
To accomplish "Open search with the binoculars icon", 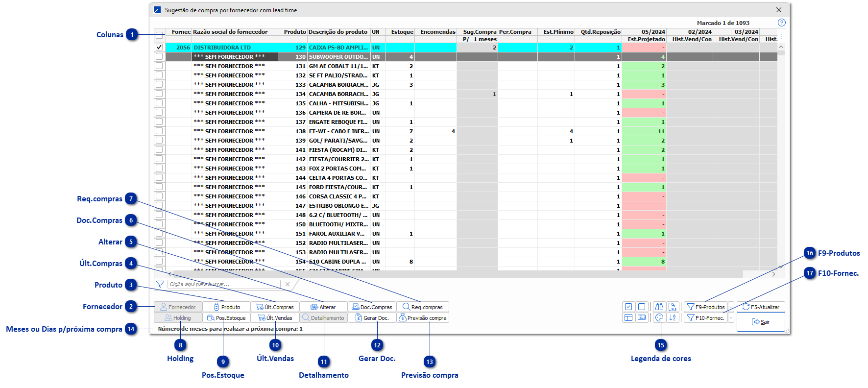I will pos(659,307).
